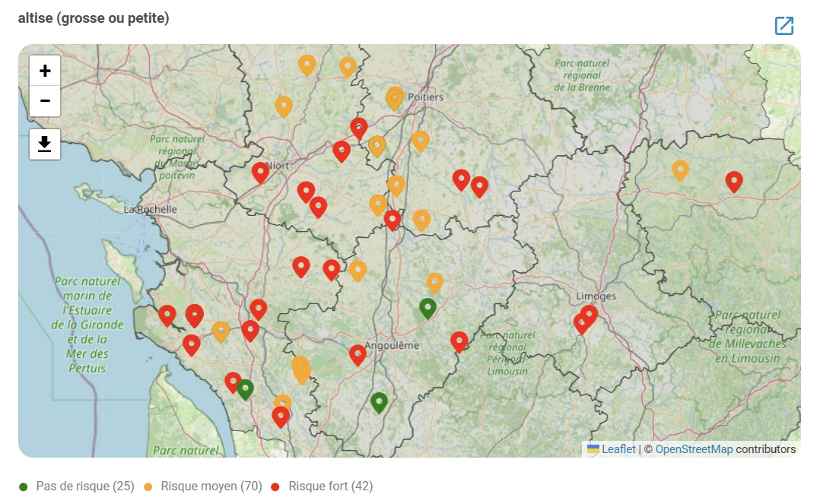Click the Angoulême city label
This screenshot has width=820, height=504.
point(392,346)
